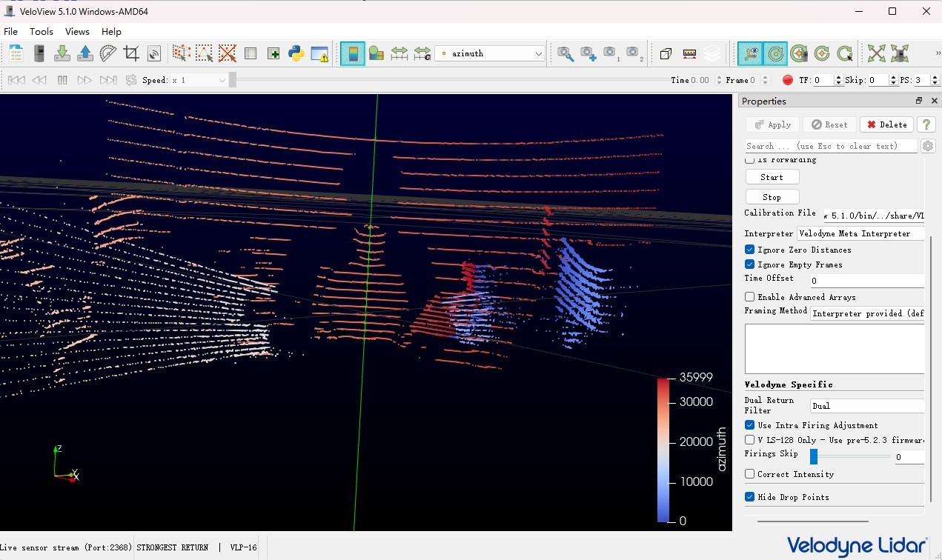Click the Skip value spinner arrows
This screenshot has height=560, width=942.
point(893,80)
